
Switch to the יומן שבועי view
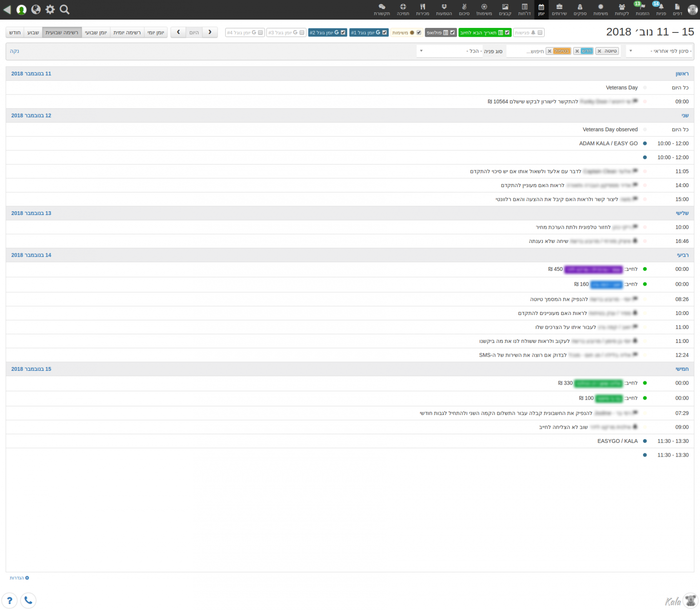[x=96, y=32]
